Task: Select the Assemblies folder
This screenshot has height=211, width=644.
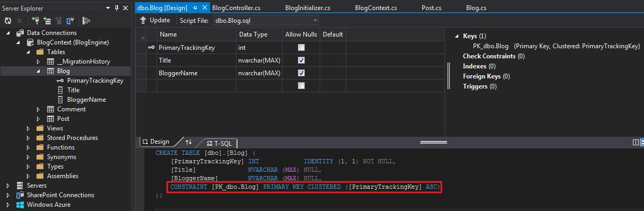Action: click(x=62, y=176)
